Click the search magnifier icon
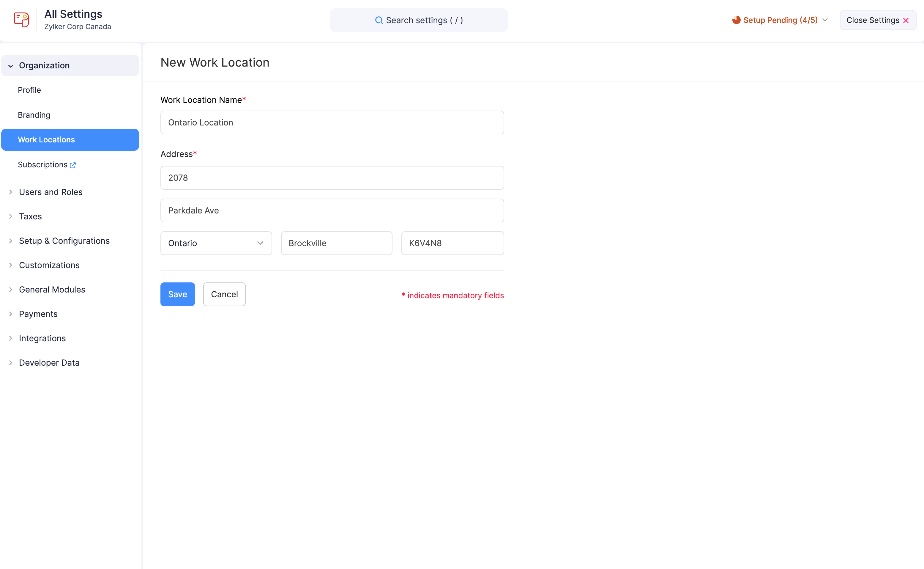 379,20
